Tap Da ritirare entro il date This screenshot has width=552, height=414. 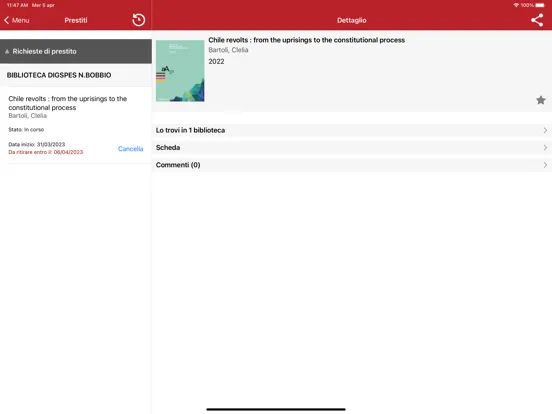point(46,152)
